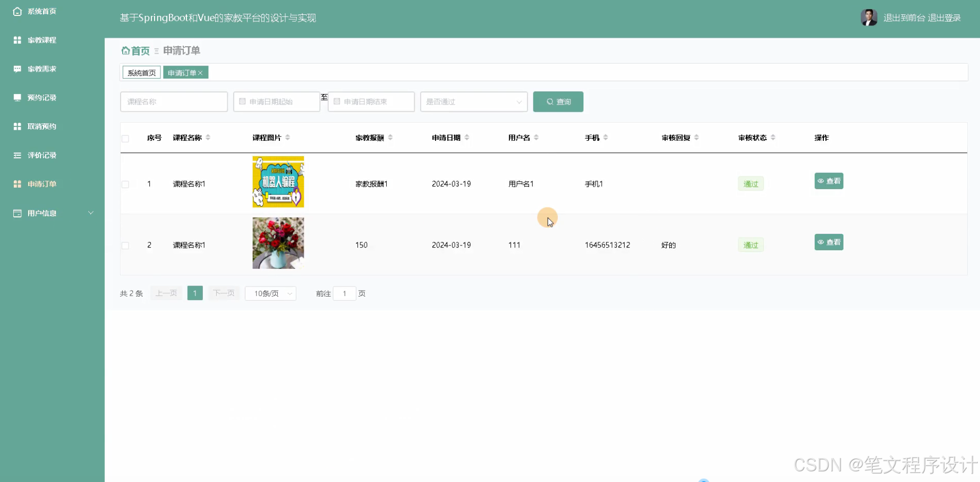Select the 申请订单 sidebar item
Image resolution: width=980 pixels, height=482 pixels.
[x=41, y=183]
